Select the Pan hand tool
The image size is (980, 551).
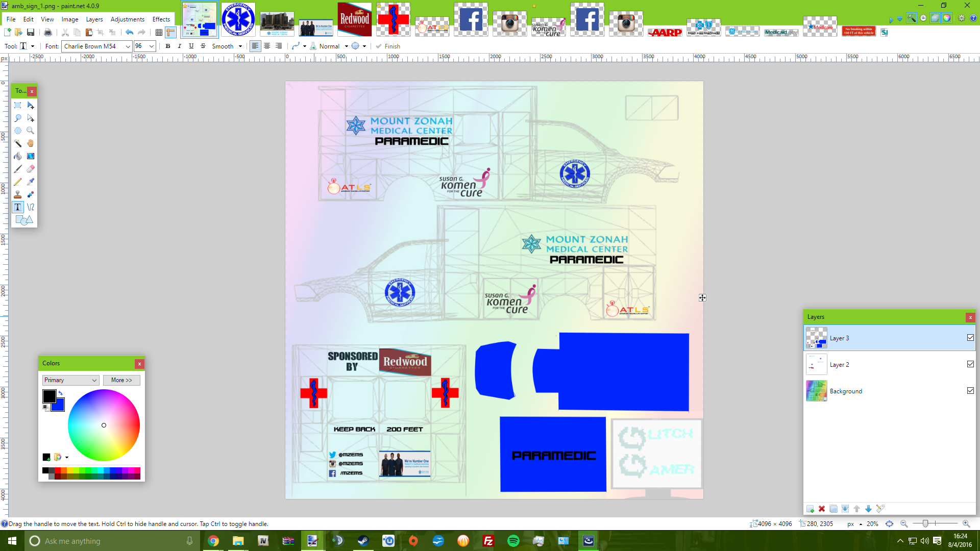click(x=31, y=143)
